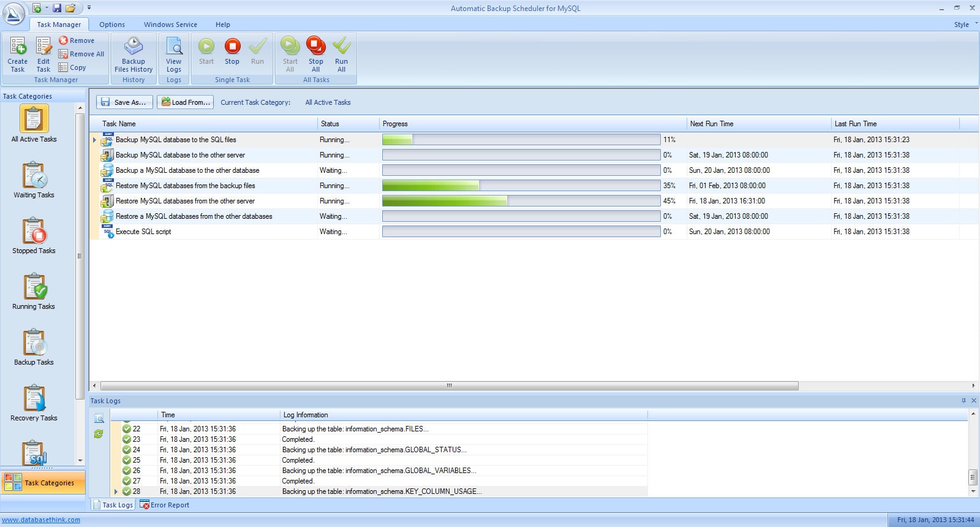The height and width of the screenshot is (527, 980).
Task: Switch to the Error Report tab
Action: click(165, 505)
